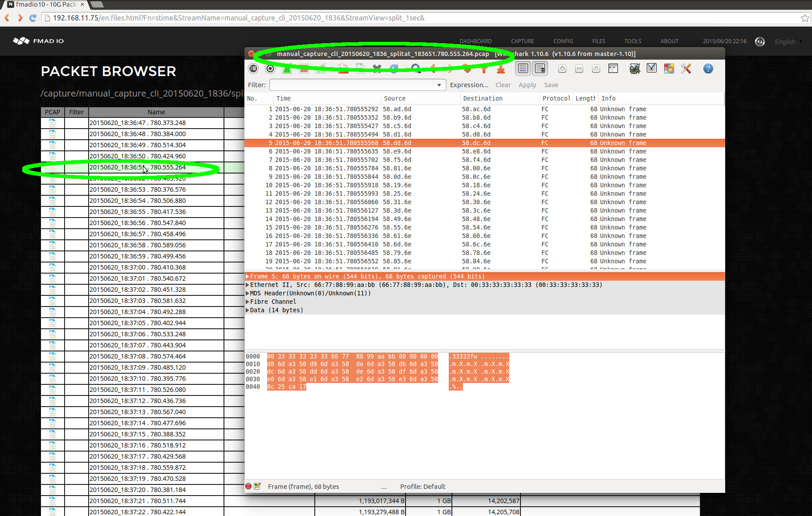Select the find packet magnifier icon
The height and width of the screenshot is (516, 812).
point(416,69)
